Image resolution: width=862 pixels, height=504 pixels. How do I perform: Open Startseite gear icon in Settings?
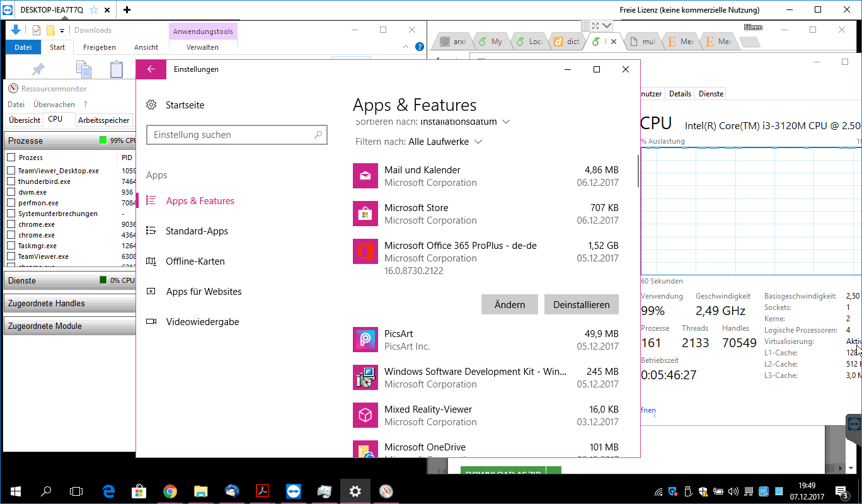[x=151, y=105]
